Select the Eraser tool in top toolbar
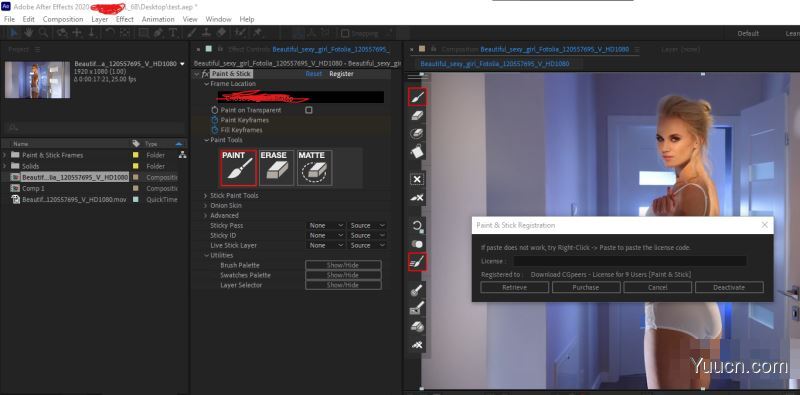Screen dimensions: 800x395 click(221, 33)
